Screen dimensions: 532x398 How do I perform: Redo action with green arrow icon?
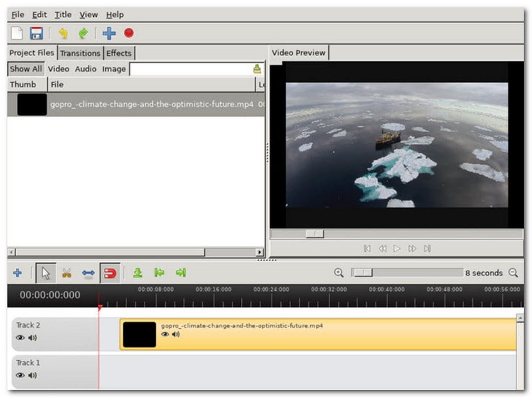coord(83,33)
